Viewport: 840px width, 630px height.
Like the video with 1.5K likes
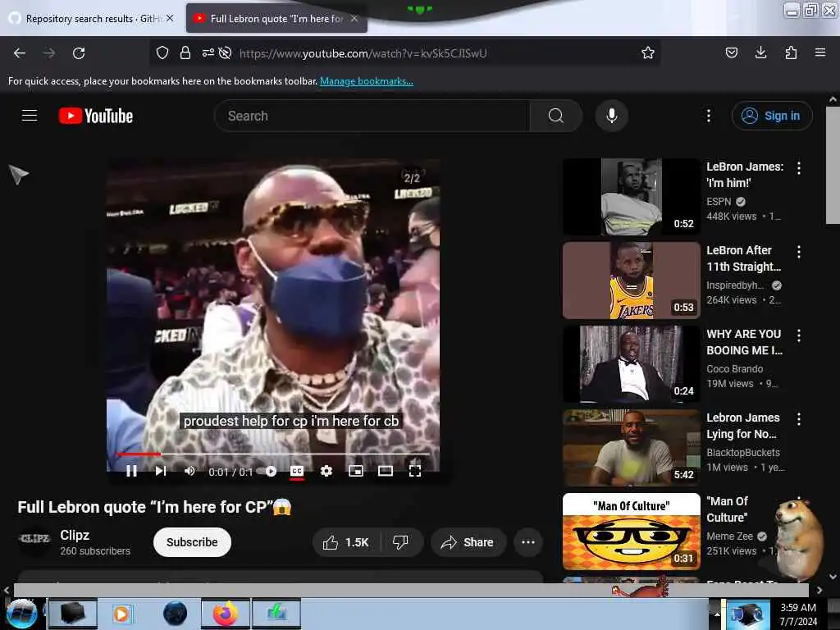tap(346, 542)
